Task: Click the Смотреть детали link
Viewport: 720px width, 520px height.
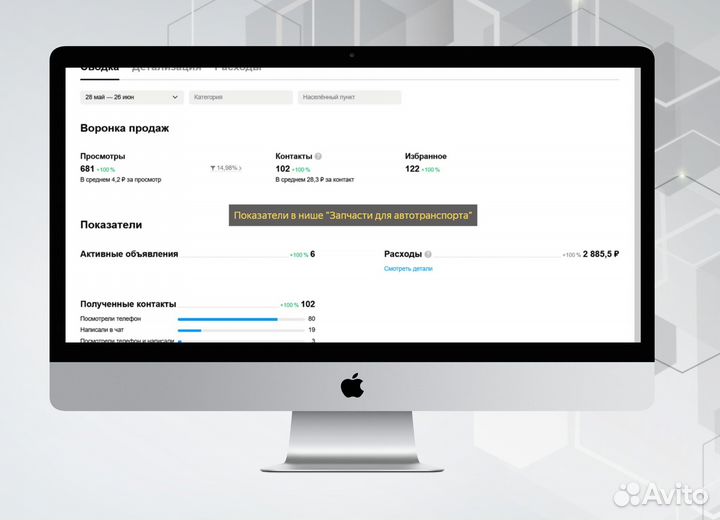Action: coord(408,269)
